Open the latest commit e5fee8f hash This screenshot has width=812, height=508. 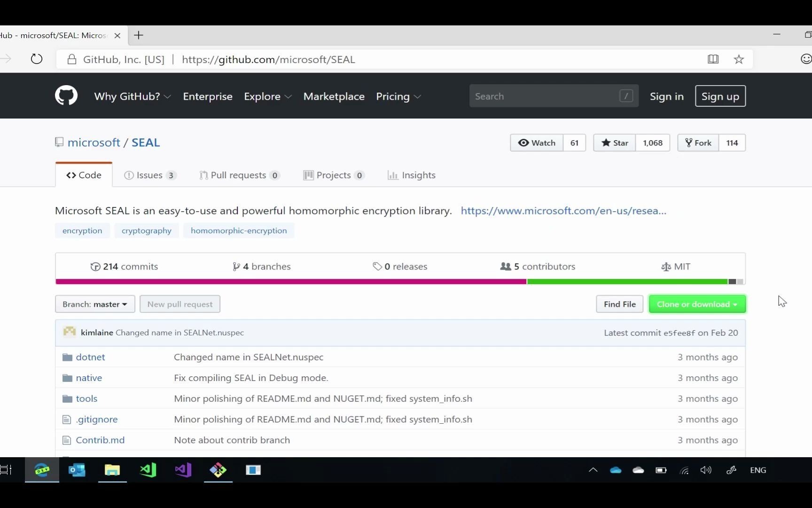tap(679, 333)
